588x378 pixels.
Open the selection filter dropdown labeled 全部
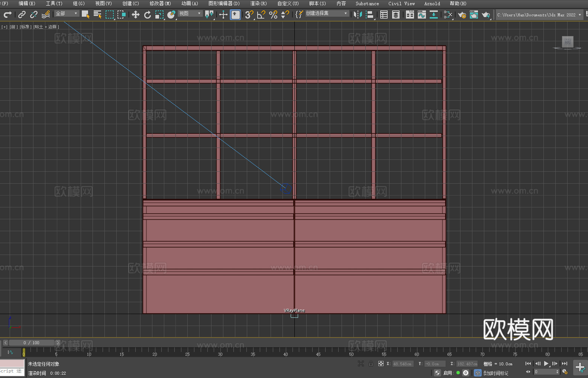pos(67,13)
